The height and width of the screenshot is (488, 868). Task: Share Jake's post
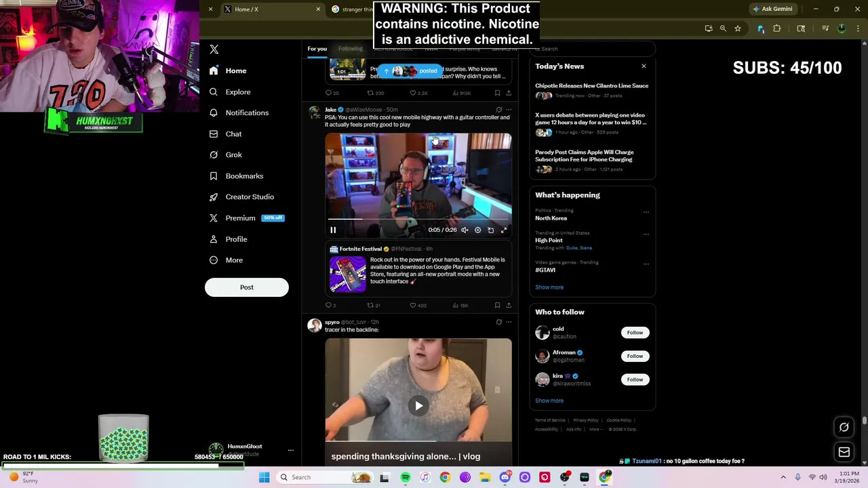click(x=509, y=305)
